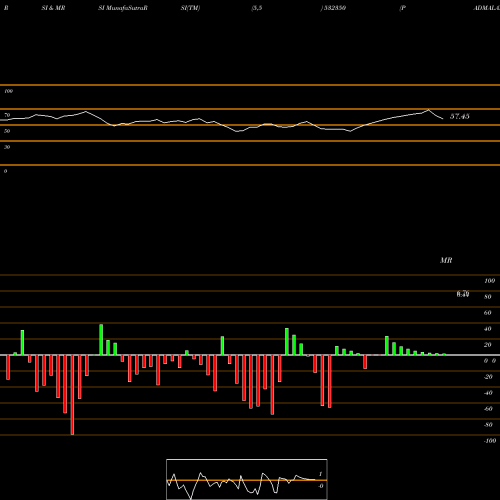
Task: Click the MR axis label -40
Action: [x=488, y=393]
